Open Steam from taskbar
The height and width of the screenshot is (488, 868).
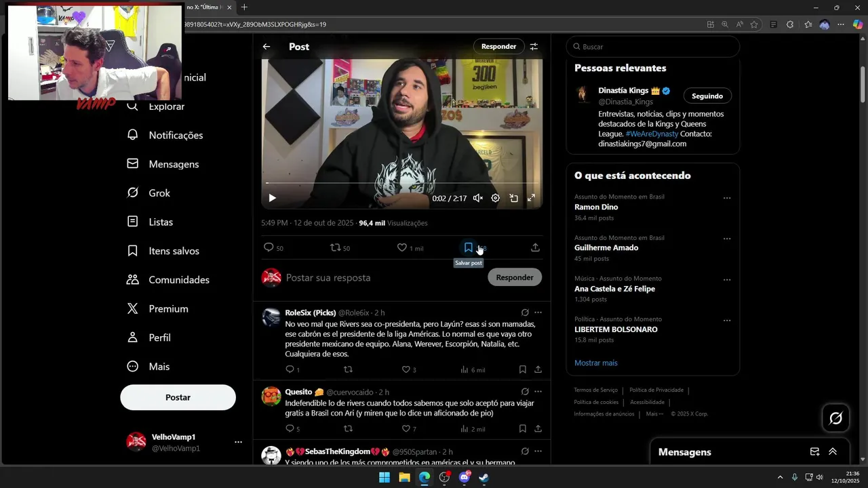tap(484, 477)
